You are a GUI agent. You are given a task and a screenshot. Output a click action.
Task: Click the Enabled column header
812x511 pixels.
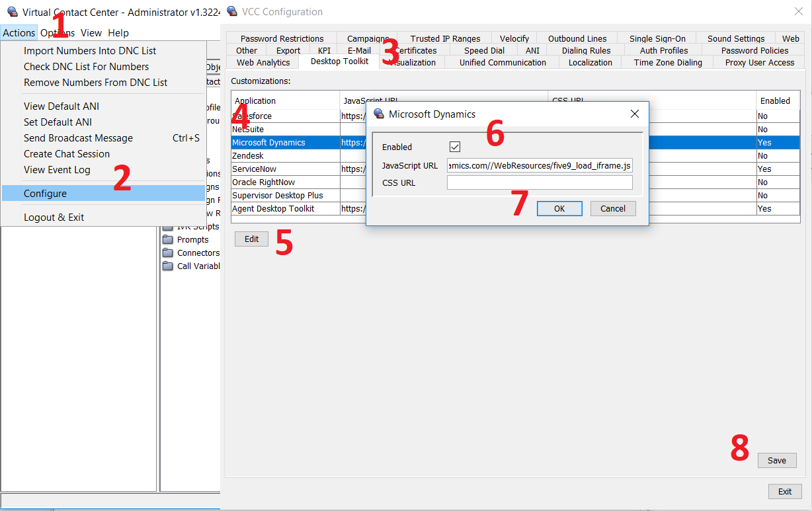tap(778, 100)
